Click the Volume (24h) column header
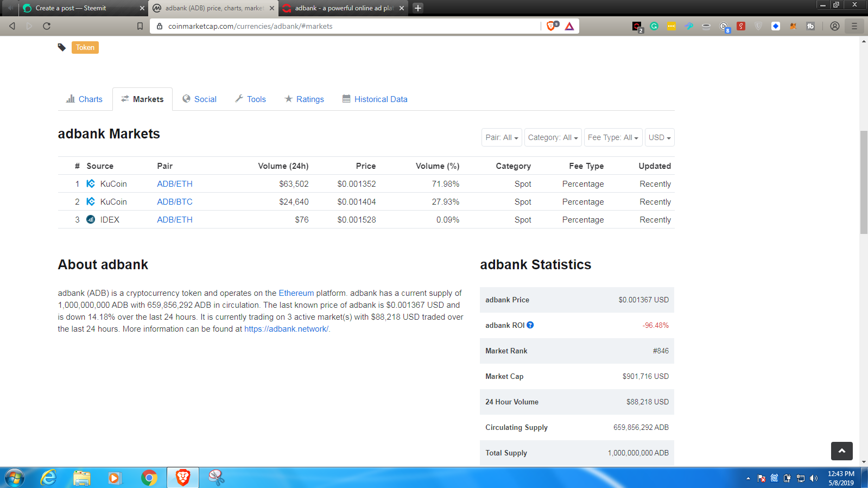This screenshot has width=868, height=488. pos(283,166)
